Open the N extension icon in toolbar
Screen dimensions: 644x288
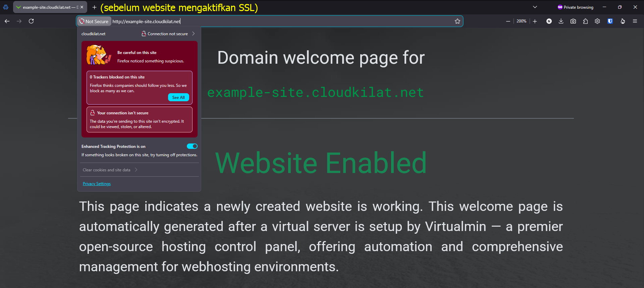[549, 21]
